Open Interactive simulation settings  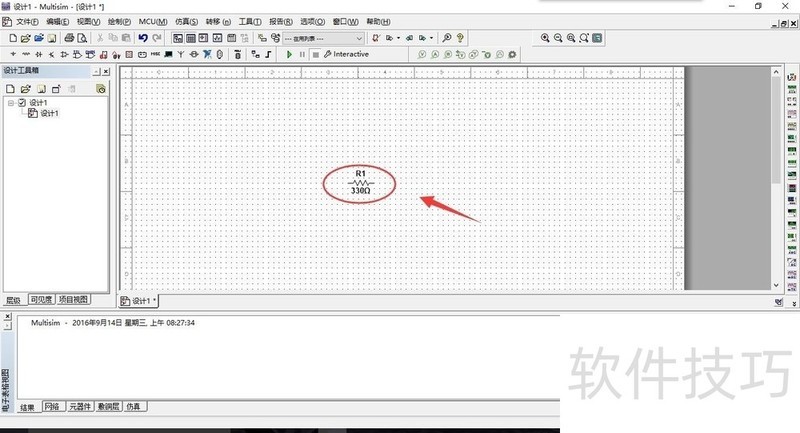point(346,54)
